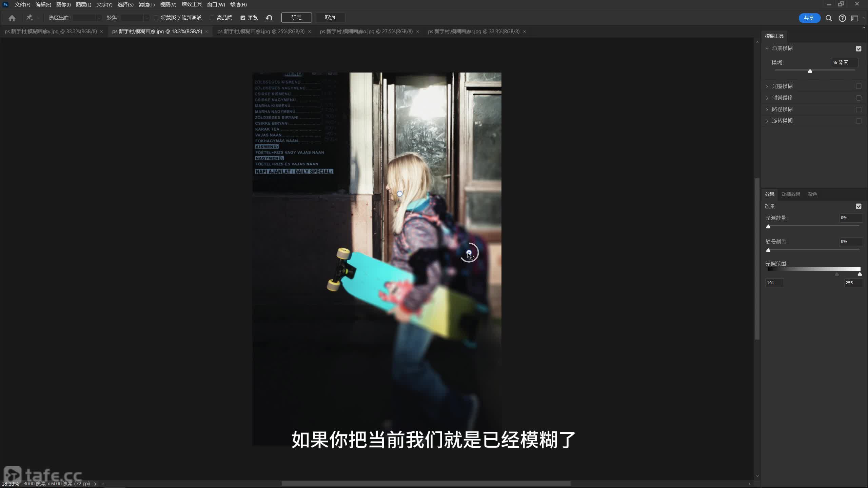The image size is (868, 488).
Task: Click the 光源散景 percentage input field
Action: tap(850, 218)
